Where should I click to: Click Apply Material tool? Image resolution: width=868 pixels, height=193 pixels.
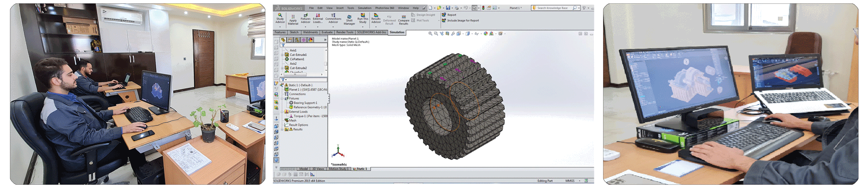coord(293,20)
